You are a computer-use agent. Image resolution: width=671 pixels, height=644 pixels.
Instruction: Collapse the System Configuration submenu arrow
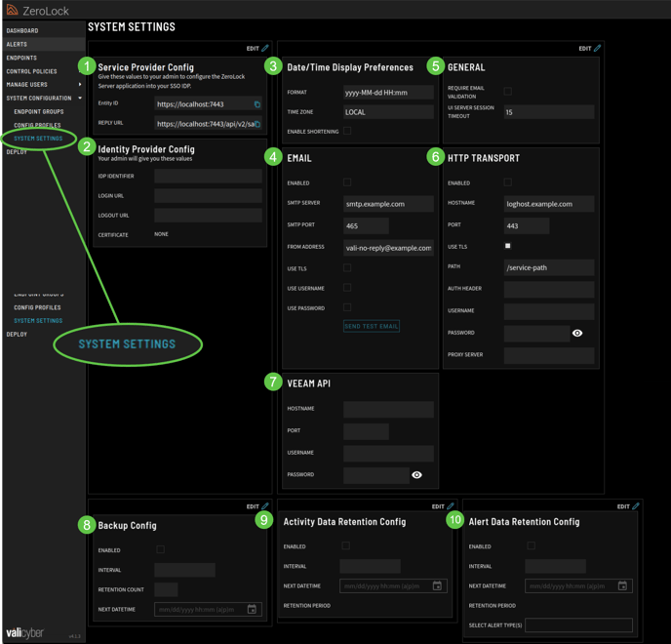tap(80, 98)
